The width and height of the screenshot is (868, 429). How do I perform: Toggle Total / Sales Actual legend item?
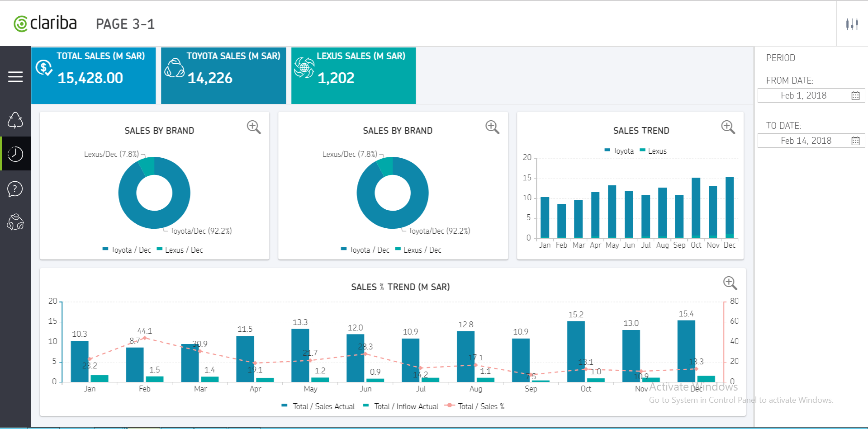(x=318, y=406)
